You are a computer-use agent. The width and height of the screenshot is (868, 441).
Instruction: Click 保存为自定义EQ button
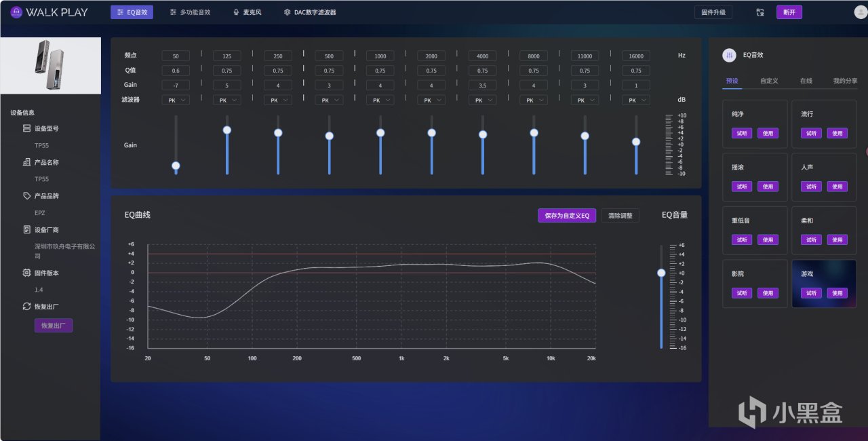point(566,216)
